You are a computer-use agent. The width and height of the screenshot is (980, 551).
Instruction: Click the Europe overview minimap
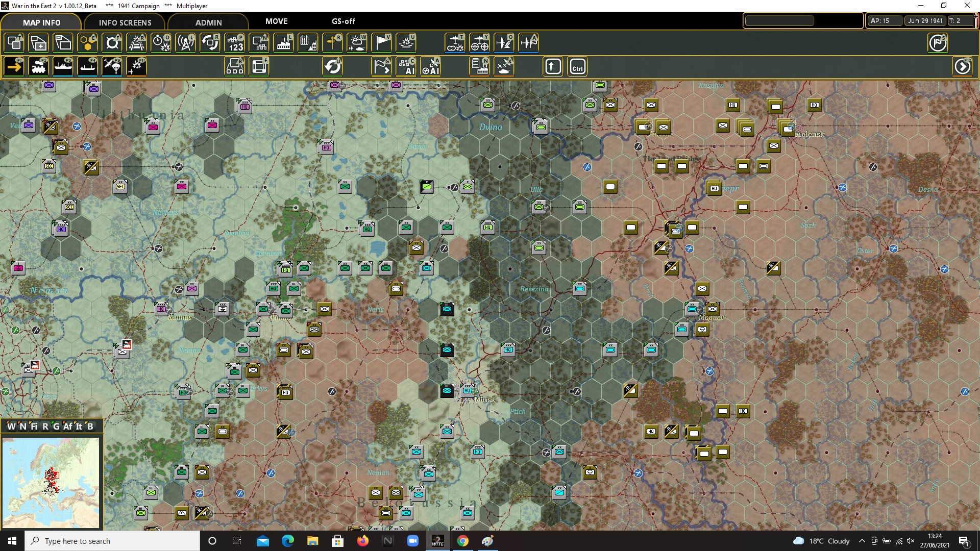pyautogui.click(x=51, y=482)
